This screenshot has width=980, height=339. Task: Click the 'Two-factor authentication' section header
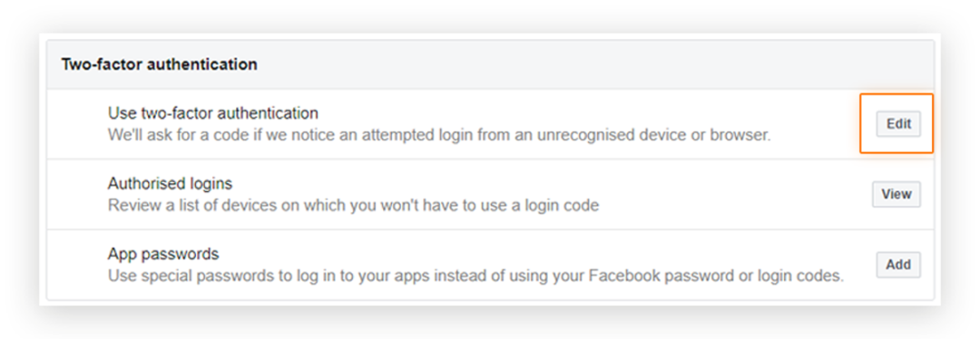[160, 64]
